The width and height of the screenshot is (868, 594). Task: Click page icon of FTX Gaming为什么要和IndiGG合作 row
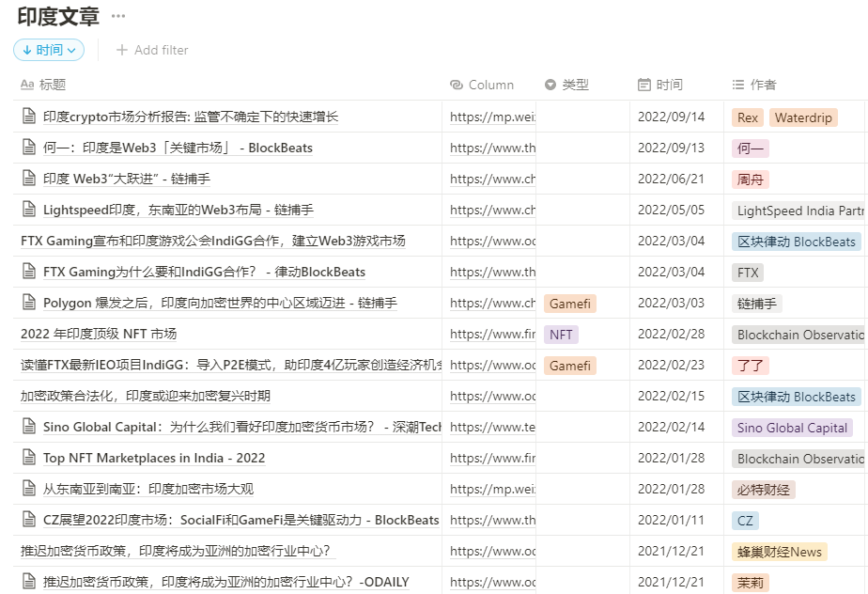29,272
